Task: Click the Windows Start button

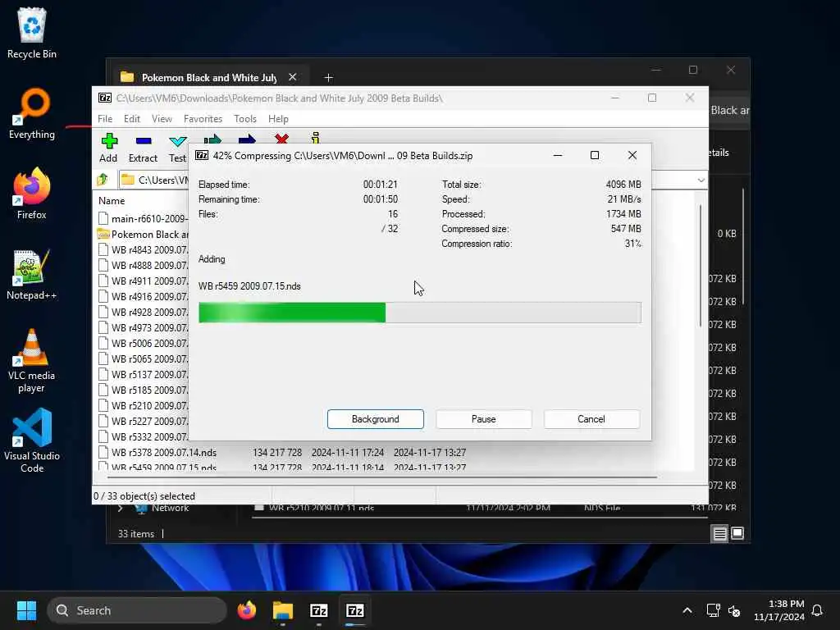Action: [x=26, y=610]
